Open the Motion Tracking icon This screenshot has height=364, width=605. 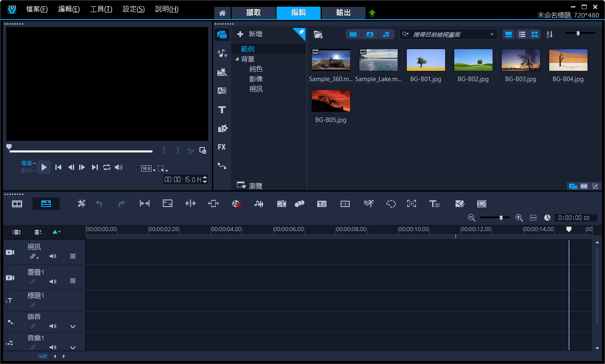pos(299,204)
